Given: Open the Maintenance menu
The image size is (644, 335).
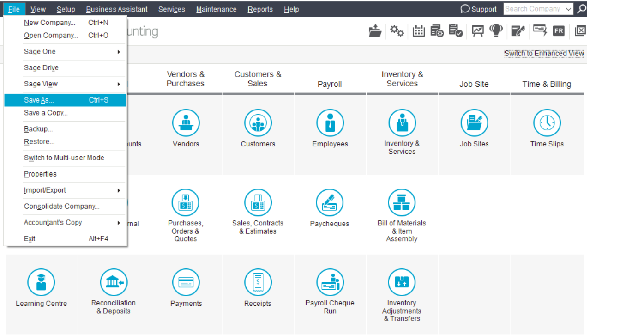Looking at the screenshot, I should point(217,9).
